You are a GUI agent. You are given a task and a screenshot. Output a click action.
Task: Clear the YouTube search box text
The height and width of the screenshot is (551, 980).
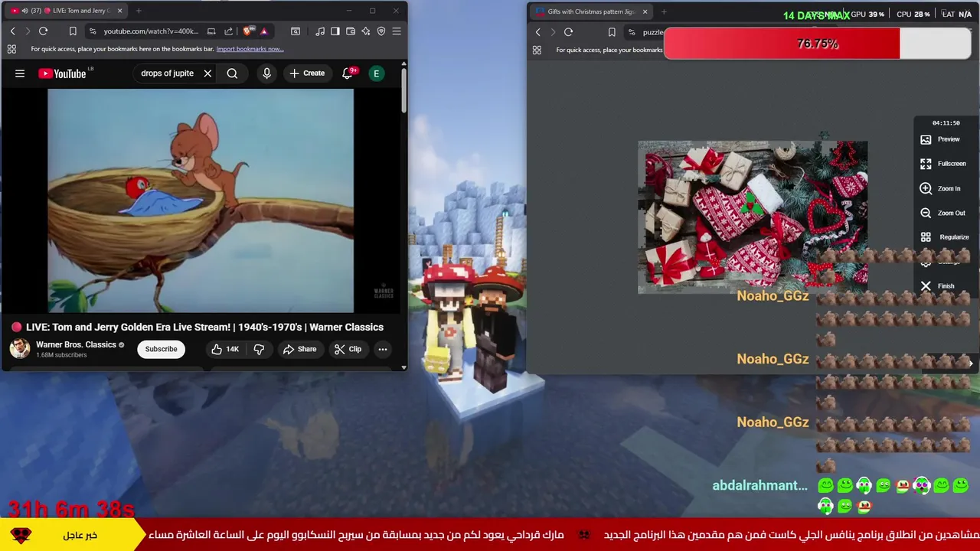click(x=207, y=73)
